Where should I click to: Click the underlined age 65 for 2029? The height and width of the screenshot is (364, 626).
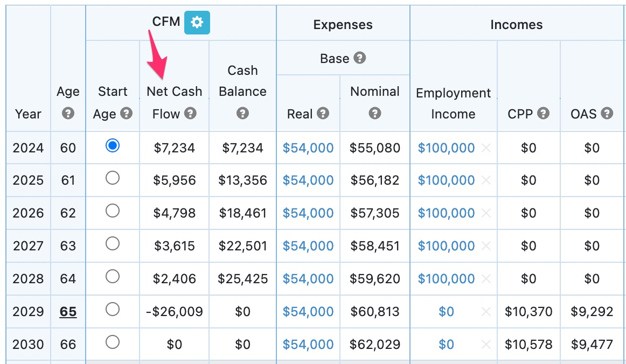68,312
